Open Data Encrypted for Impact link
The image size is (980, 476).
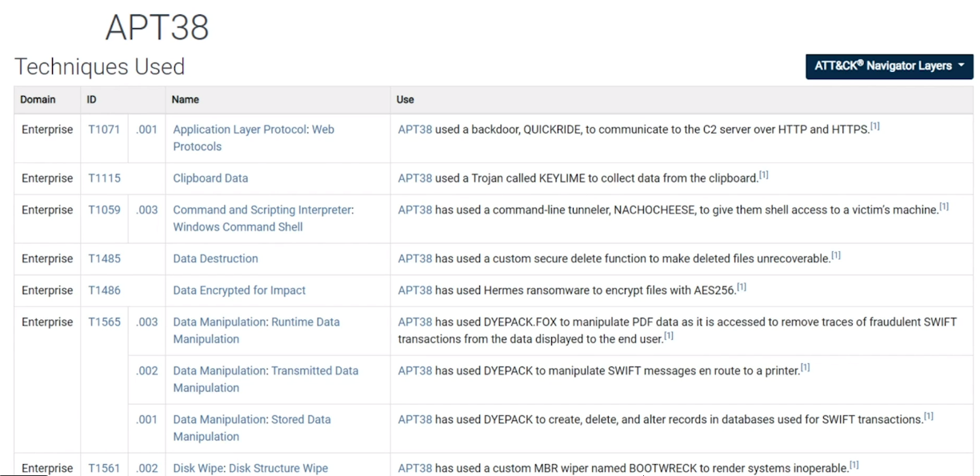(x=239, y=290)
